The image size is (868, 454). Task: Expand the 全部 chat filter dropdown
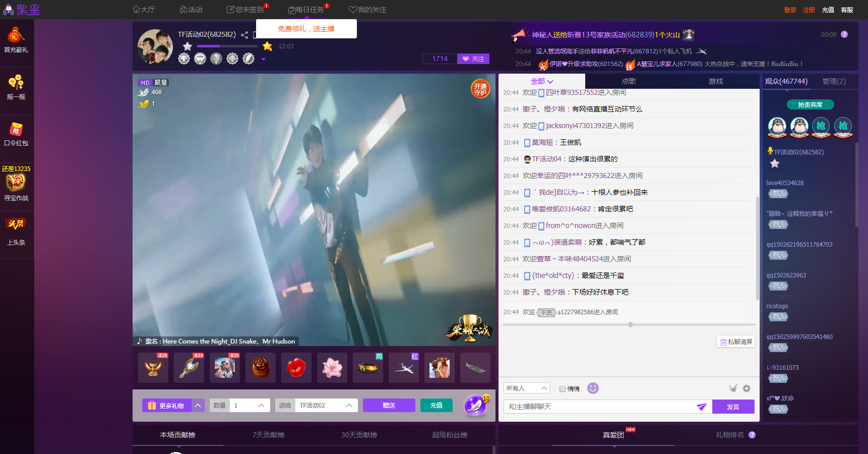pyautogui.click(x=542, y=81)
